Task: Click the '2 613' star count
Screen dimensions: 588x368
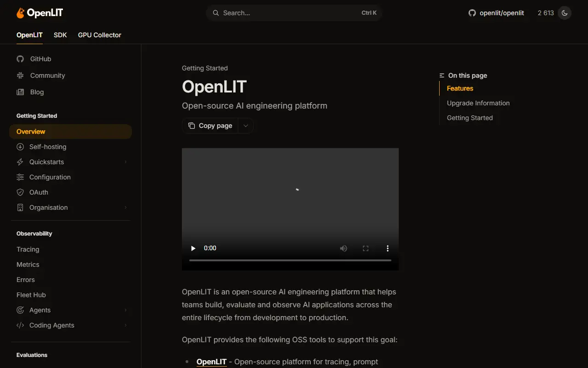Action: point(546,13)
